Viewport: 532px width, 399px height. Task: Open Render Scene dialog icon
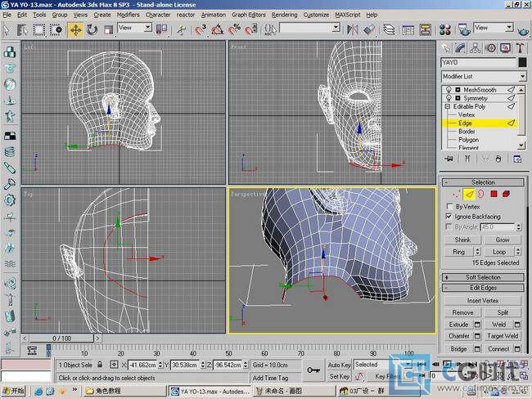(x=464, y=29)
